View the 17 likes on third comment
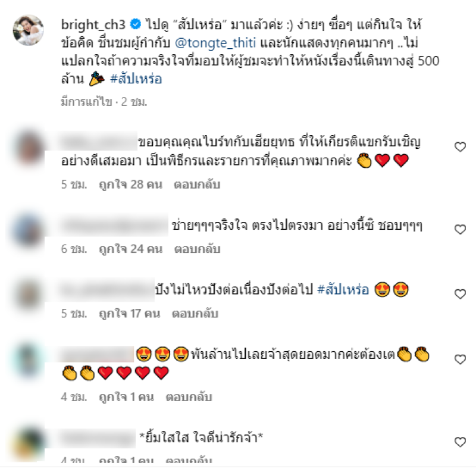The height and width of the screenshot is (469, 476). [129, 314]
